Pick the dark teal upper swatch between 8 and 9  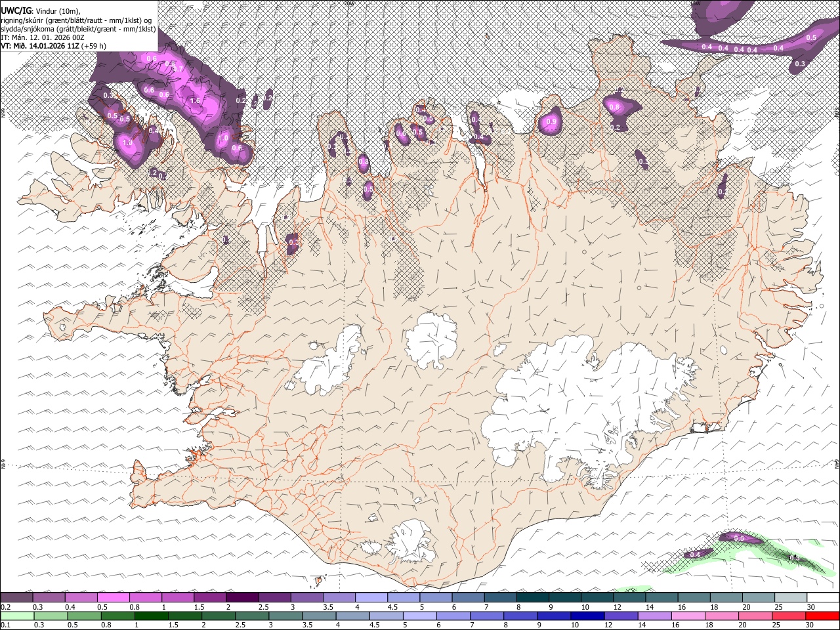(x=532, y=598)
